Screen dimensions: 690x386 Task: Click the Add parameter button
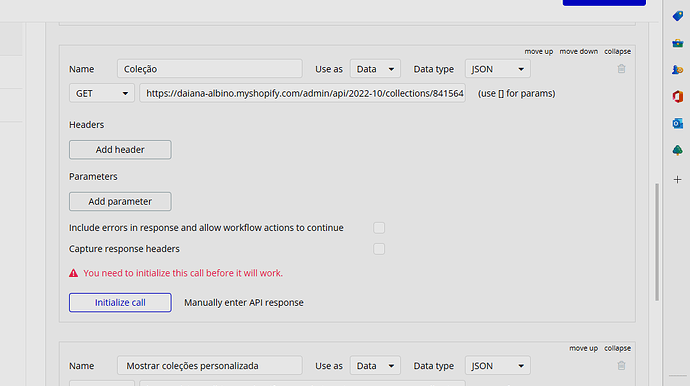pyautogui.click(x=120, y=201)
